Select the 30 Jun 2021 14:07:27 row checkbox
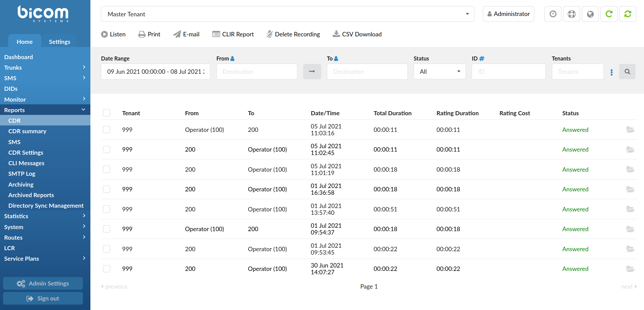This screenshot has height=310, width=644. [107, 269]
